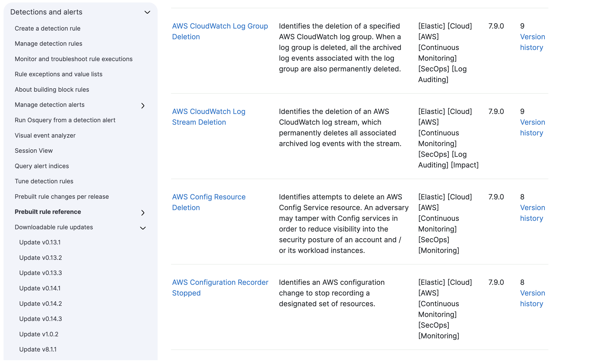Expand the Manage detection alerts submenu arrow
Viewport: 610px width, 364px height.
click(x=143, y=106)
